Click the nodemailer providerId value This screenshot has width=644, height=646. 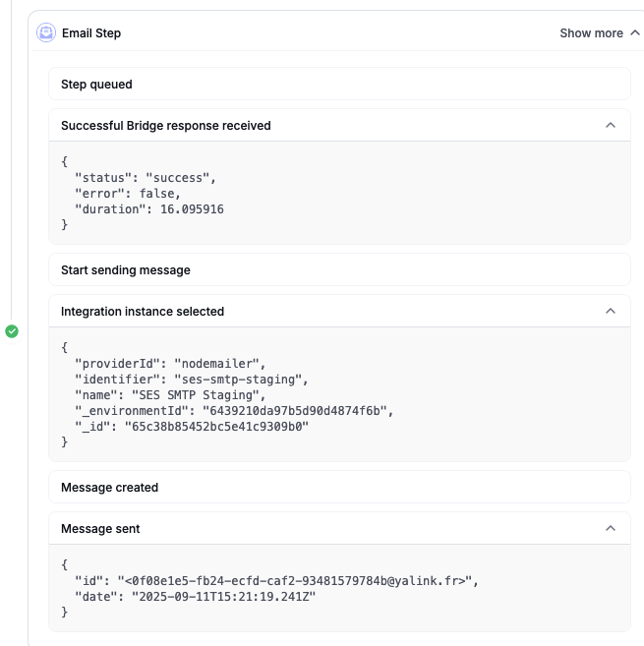[x=214, y=364]
